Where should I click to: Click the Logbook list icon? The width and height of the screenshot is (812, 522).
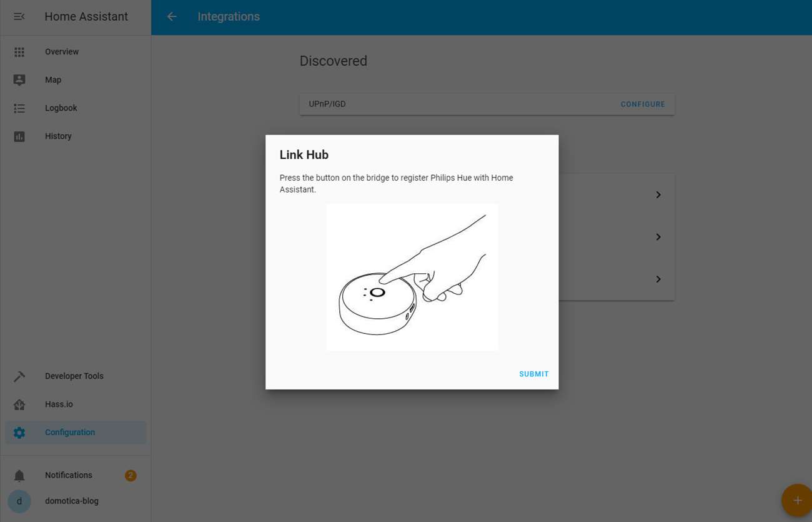[x=19, y=108]
